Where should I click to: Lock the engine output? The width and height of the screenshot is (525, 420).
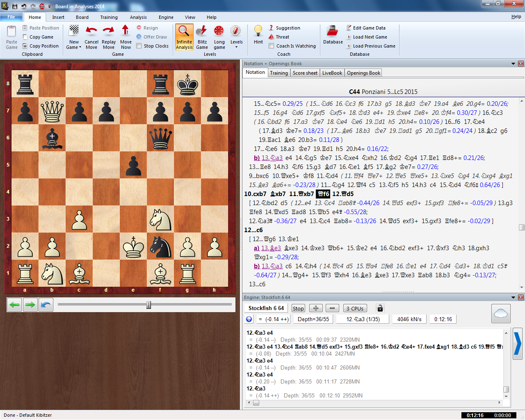coord(380,308)
